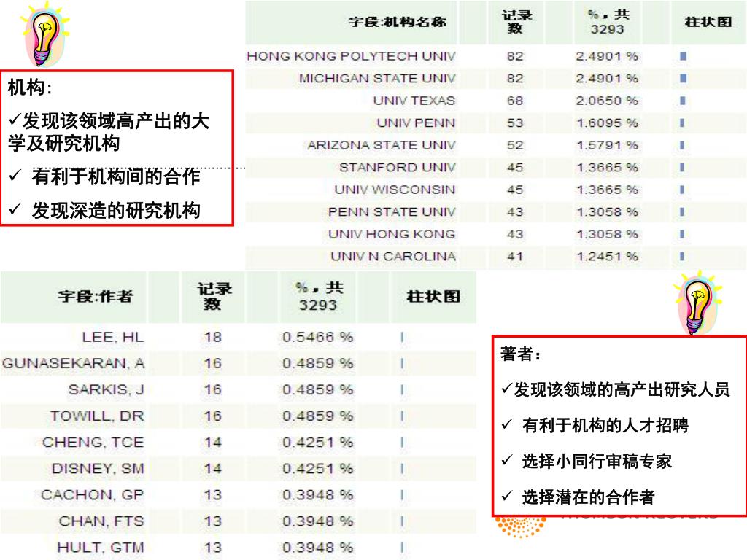Click the institution table's 柱状图 header
The height and width of the screenshot is (560, 747).
click(x=708, y=22)
